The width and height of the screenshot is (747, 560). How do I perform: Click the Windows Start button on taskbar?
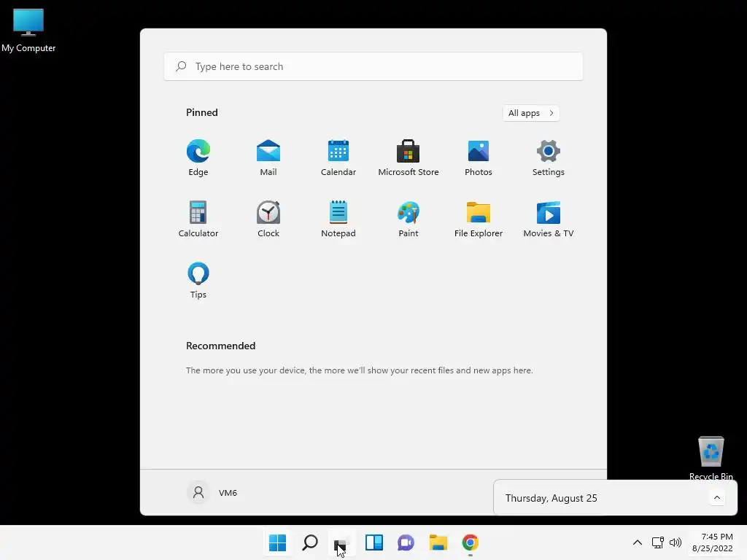pos(278,542)
